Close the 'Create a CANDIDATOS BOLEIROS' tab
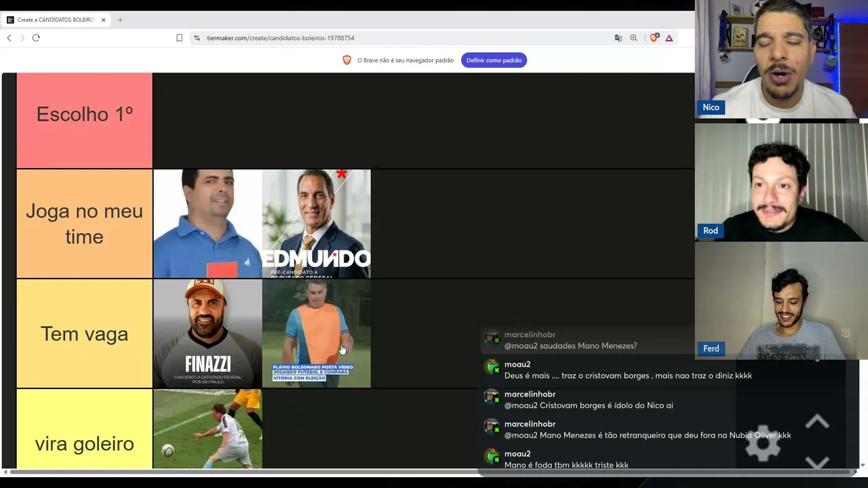868x488 pixels. pos(103,20)
